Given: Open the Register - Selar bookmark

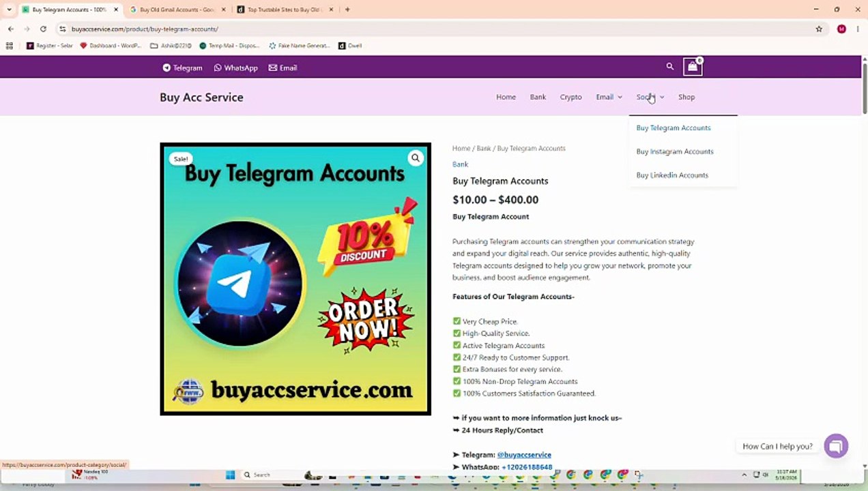Looking at the screenshot, I should click(50, 46).
